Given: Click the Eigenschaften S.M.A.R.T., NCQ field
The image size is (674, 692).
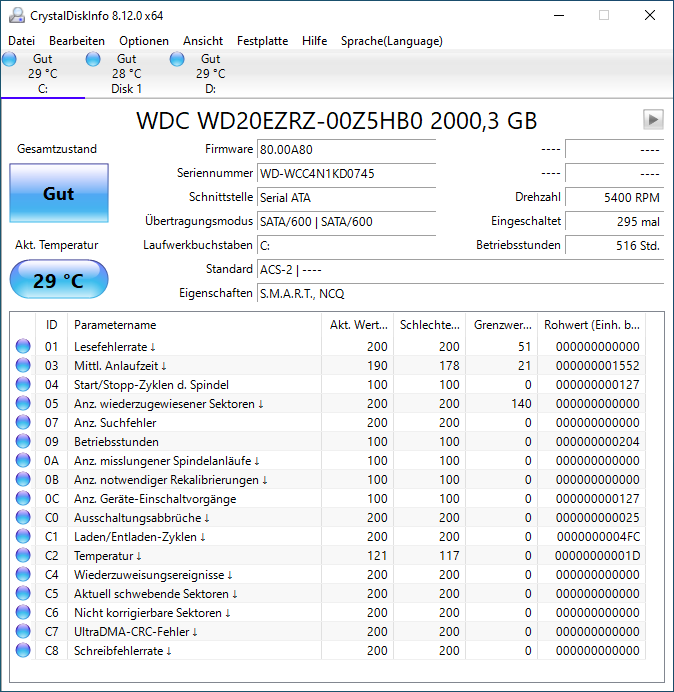Looking at the screenshot, I should [460, 293].
